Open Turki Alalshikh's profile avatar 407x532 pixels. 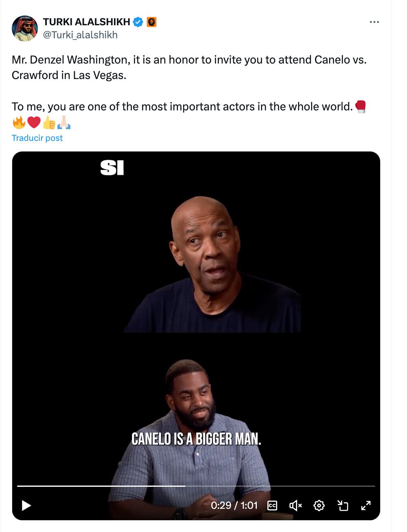[x=25, y=29]
